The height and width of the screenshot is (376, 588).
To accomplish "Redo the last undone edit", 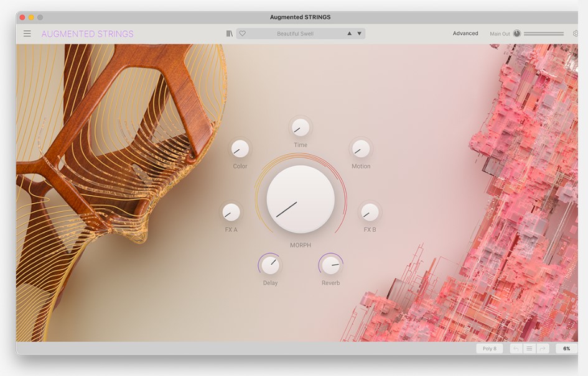I will [543, 349].
